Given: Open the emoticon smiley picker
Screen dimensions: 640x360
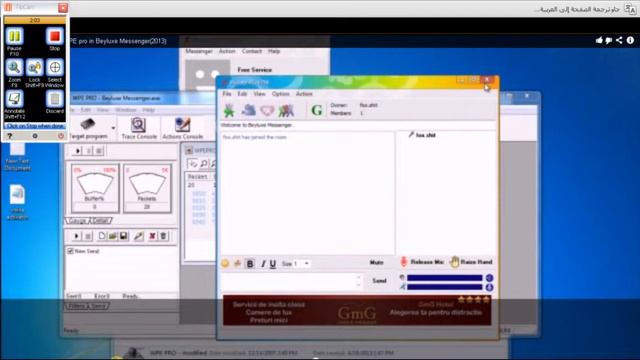Looking at the screenshot, I should click(x=225, y=264).
